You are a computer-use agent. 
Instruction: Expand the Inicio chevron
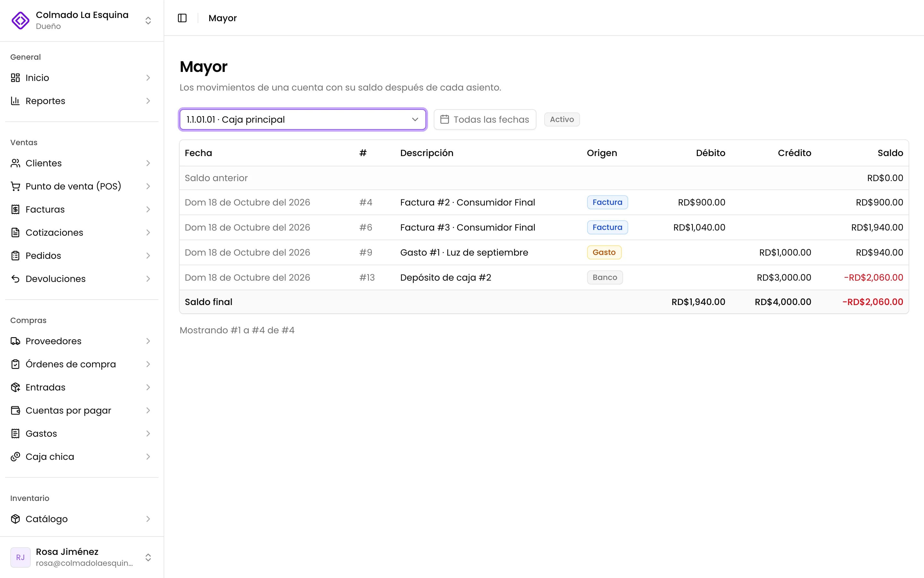(x=148, y=78)
